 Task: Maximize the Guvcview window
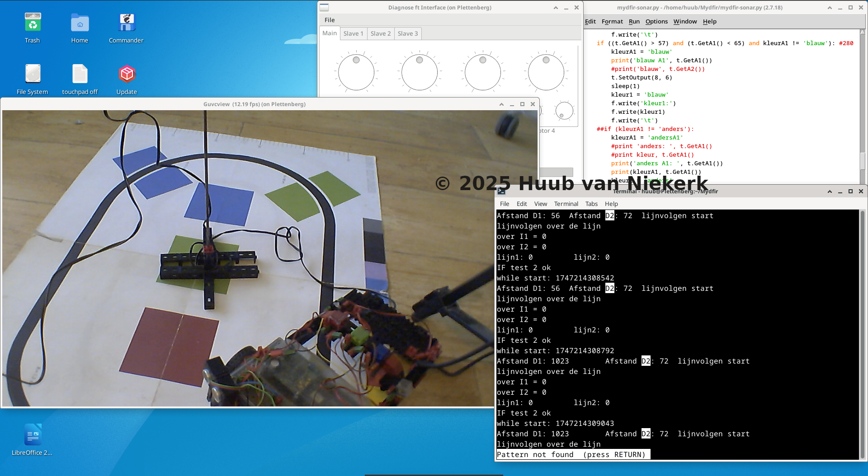coord(522,104)
